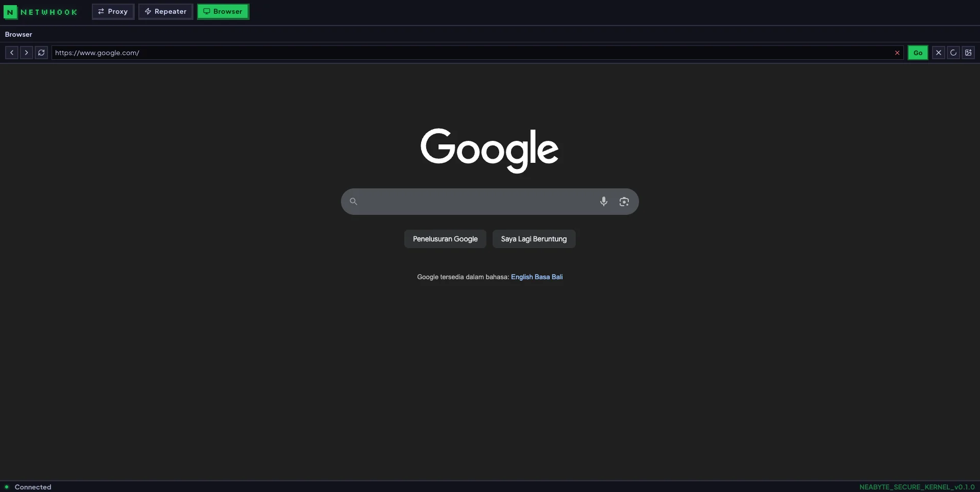Click the Browser panel heading
Image resolution: width=980 pixels, height=492 pixels.
pyautogui.click(x=18, y=34)
